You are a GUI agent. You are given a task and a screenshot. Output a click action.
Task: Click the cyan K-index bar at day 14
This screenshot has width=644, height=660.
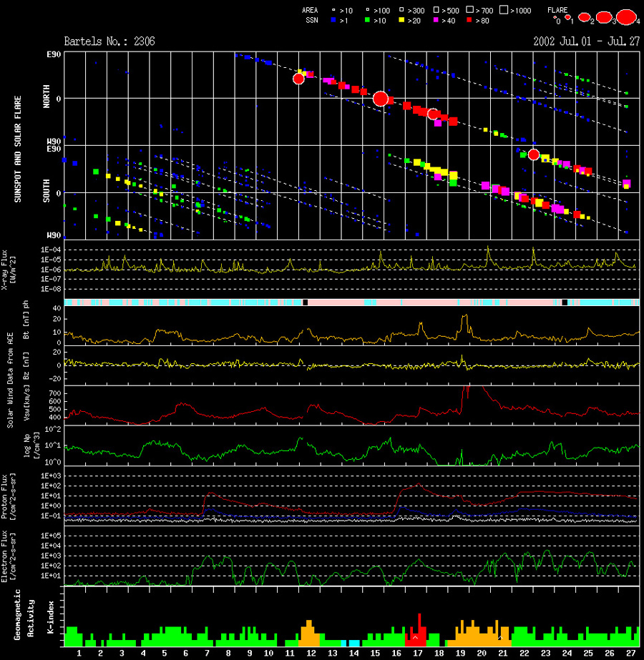pos(355,643)
